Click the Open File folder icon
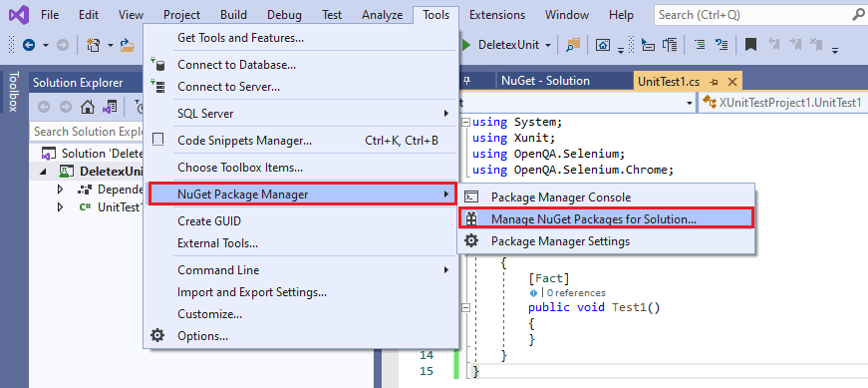868x388 pixels. click(x=128, y=45)
